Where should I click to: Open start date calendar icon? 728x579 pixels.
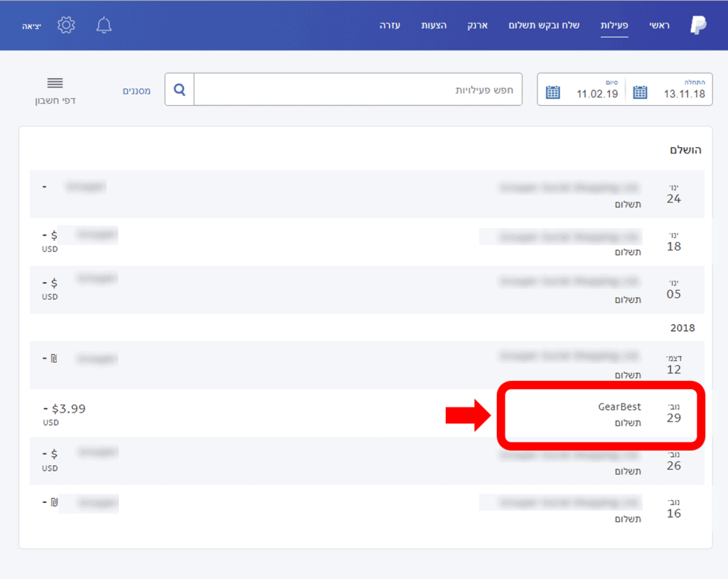click(x=640, y=92)
